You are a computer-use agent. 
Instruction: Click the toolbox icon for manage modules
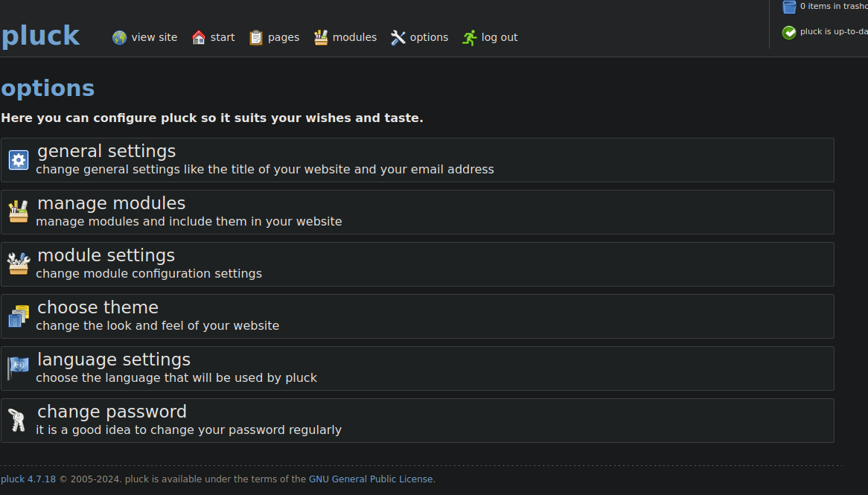click(19, 211)
